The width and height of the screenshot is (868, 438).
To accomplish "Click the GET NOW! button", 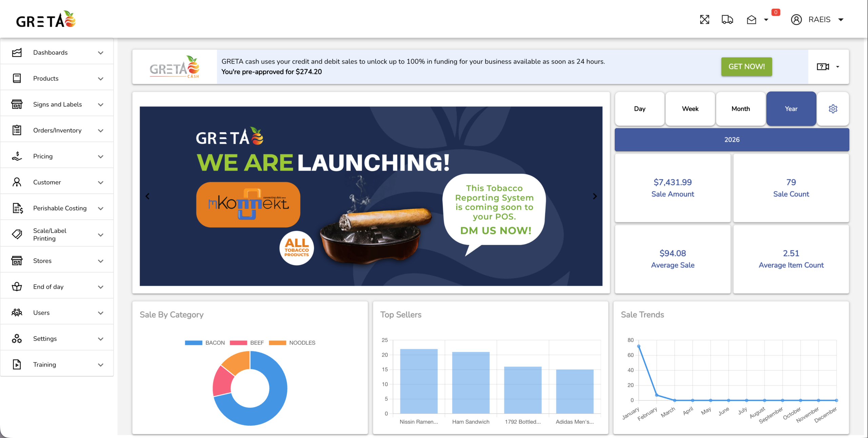I will pos(747,67).
